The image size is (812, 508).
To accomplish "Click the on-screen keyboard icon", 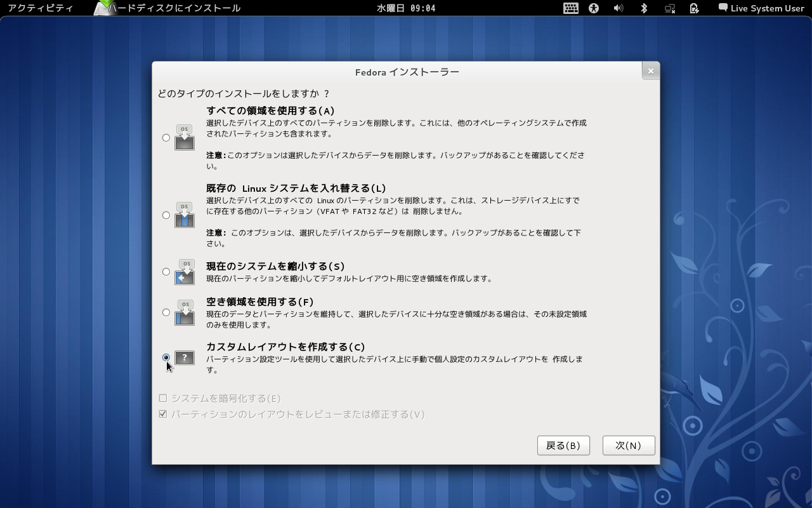I will 570,8.
